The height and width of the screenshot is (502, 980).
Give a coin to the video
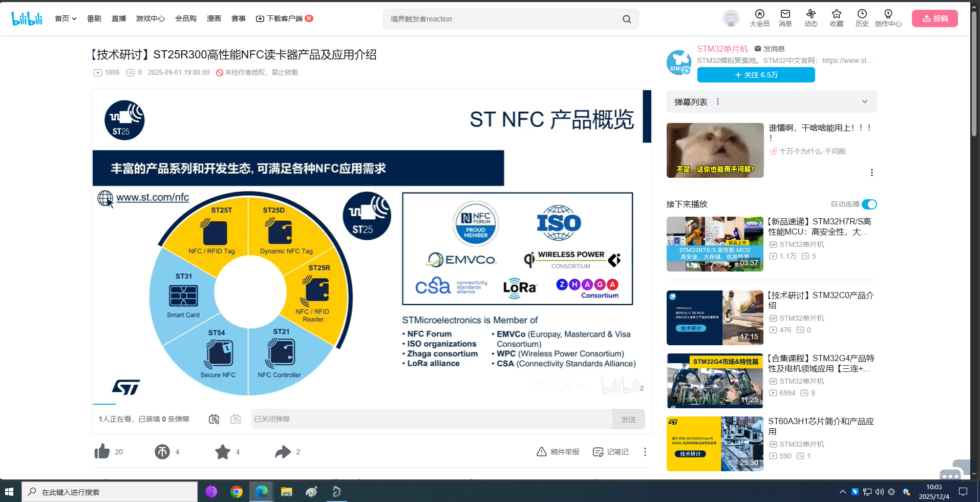[x=162, y=451]
